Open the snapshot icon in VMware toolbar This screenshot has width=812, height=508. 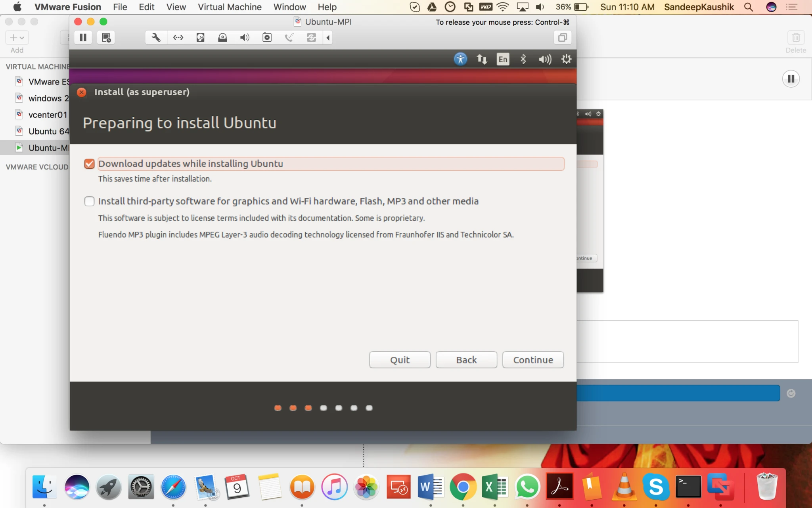pyautogui.click(x=106, y=38)
